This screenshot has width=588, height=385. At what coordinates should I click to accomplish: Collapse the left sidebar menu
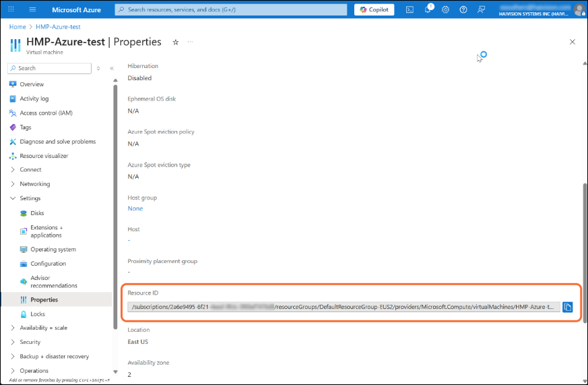pyautogui.click(x=112, y=68)
